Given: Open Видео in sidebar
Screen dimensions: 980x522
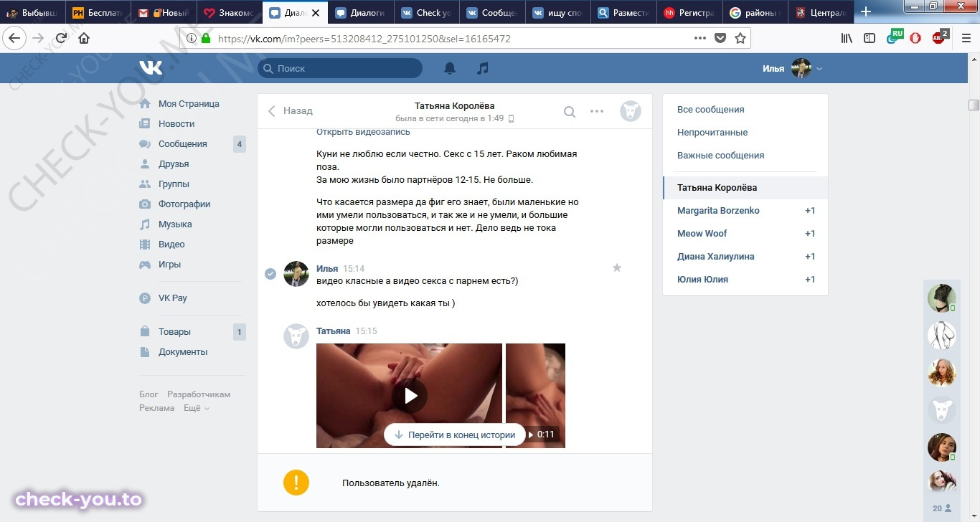Looking at the screenshot, I should 171,245.
